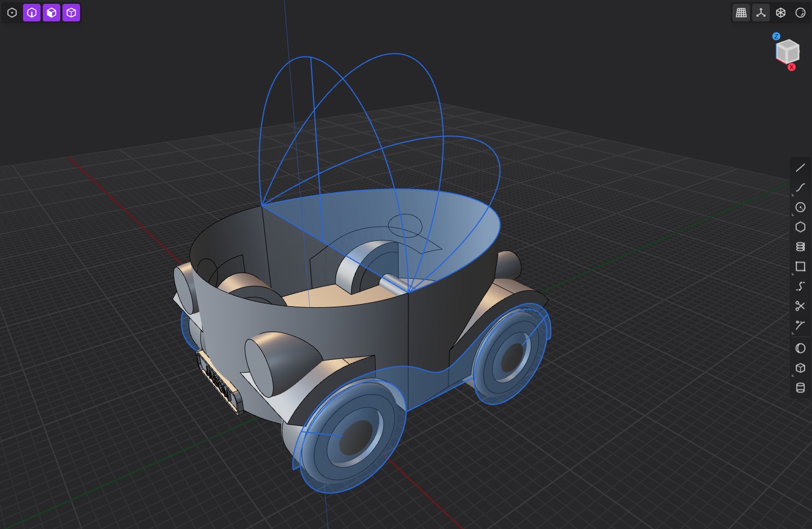Toggle axes overlay display

[x=761, y=13]
